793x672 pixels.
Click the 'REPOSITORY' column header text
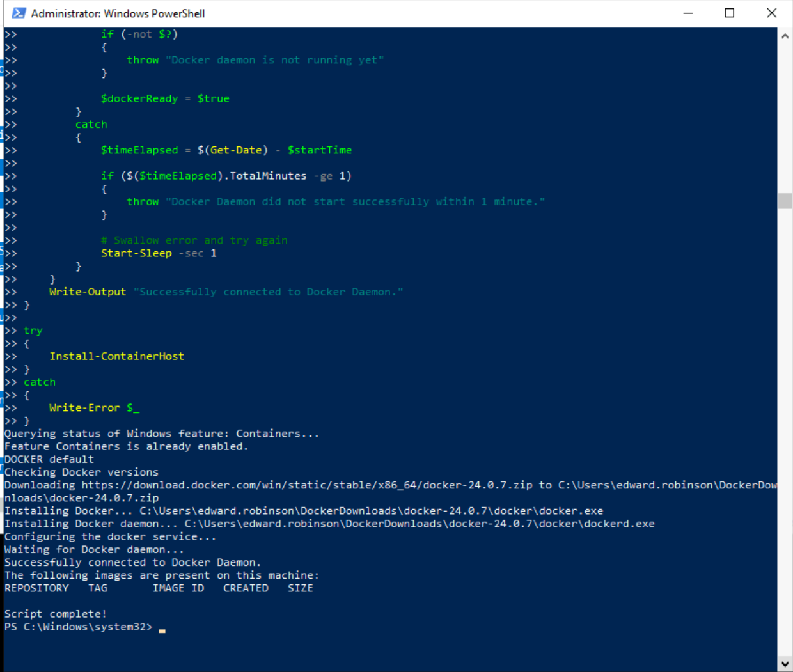pyautogui.click(x=36, y=588)
